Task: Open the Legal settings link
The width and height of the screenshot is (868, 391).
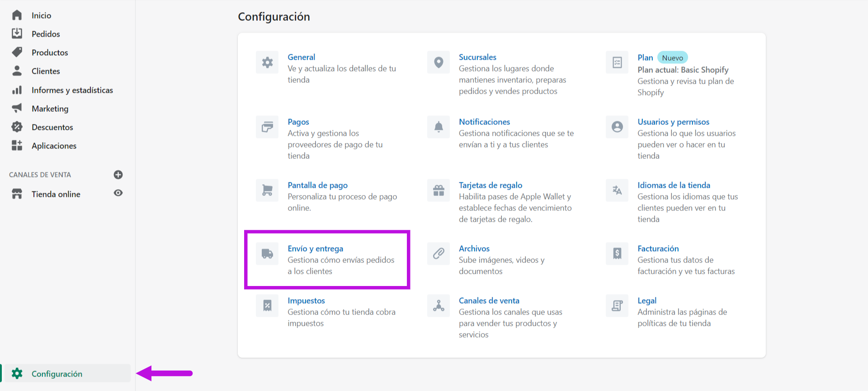Action: tap(646, 300)
